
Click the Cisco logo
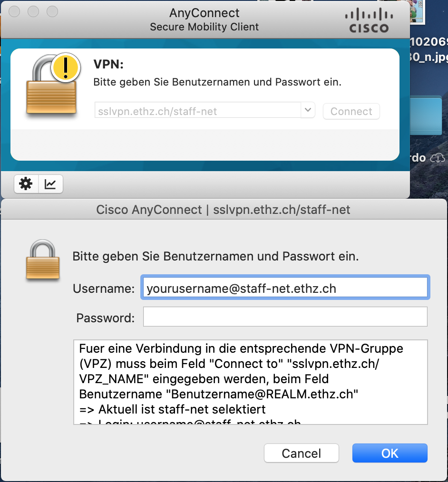(x=369, y=20)
